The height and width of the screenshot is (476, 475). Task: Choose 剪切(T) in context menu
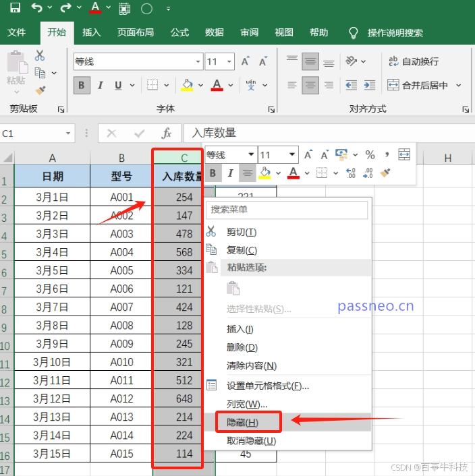click(x=287, y=232)
